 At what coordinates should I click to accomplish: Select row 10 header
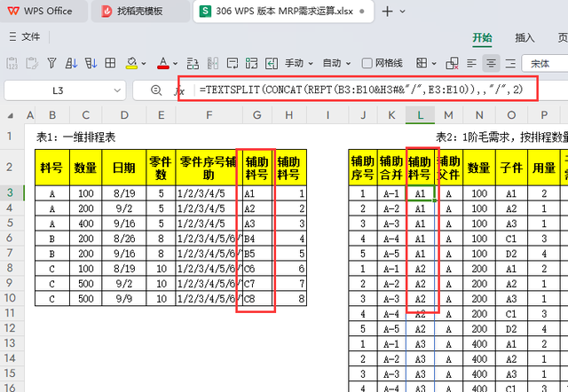(10, 298)
